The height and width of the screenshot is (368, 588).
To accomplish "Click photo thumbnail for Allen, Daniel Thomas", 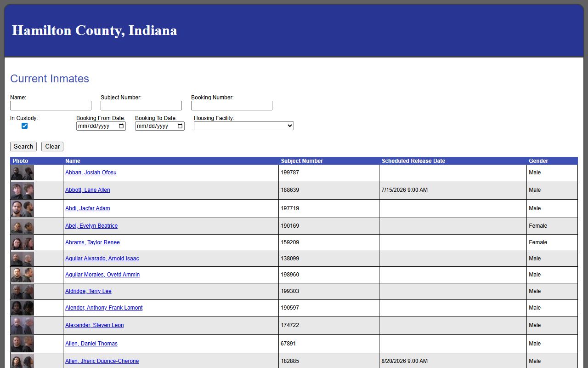I will click(x=23, y=344).
